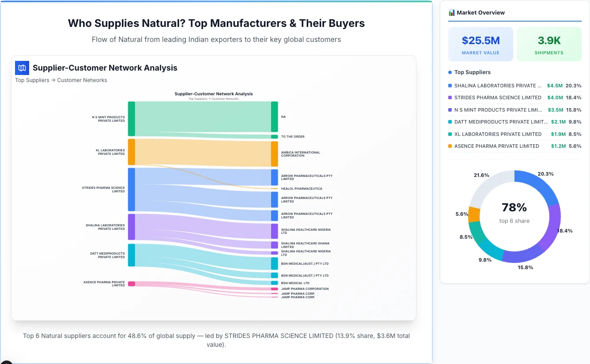
Task: Open the SHALINA LABORATORIES $4.5M value link
Action: click(x=555, y=86)
